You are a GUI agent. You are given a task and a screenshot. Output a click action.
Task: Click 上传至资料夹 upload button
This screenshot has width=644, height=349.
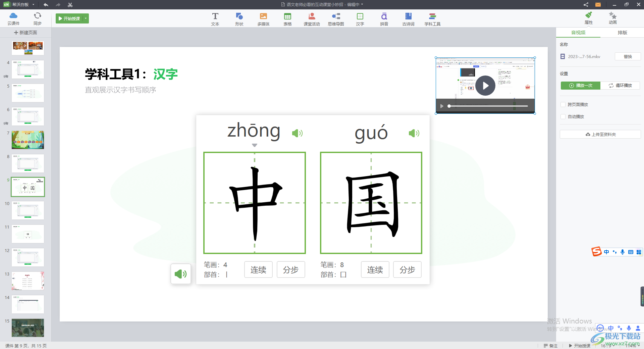(x=600, y=134)
